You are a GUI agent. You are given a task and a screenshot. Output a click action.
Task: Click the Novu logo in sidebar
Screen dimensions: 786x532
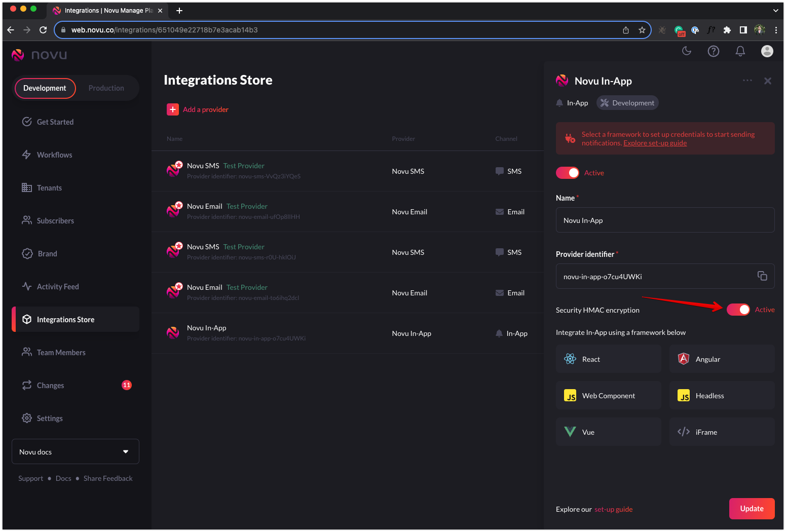(x=40, y=55)
